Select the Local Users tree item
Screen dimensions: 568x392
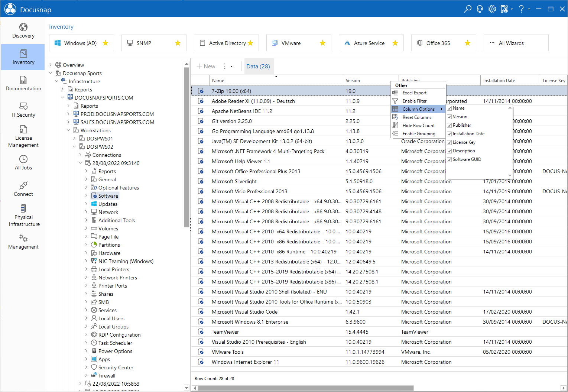click(x=111, y=318)
